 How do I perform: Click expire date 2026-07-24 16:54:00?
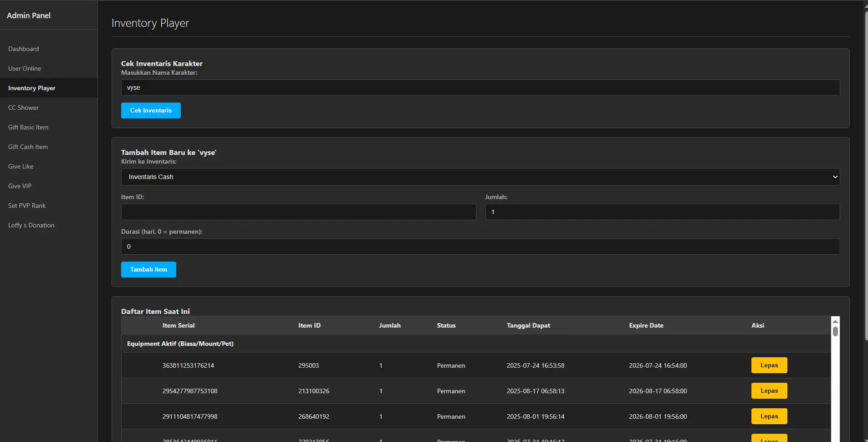[658, 365]
